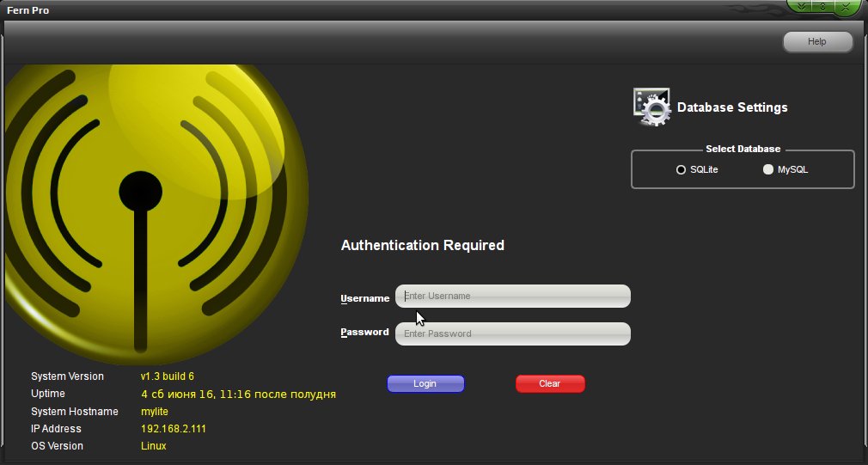Maximize window using up-down arrow icon
868x465 pixels.
pyautogui.click(x=822, y=7)
